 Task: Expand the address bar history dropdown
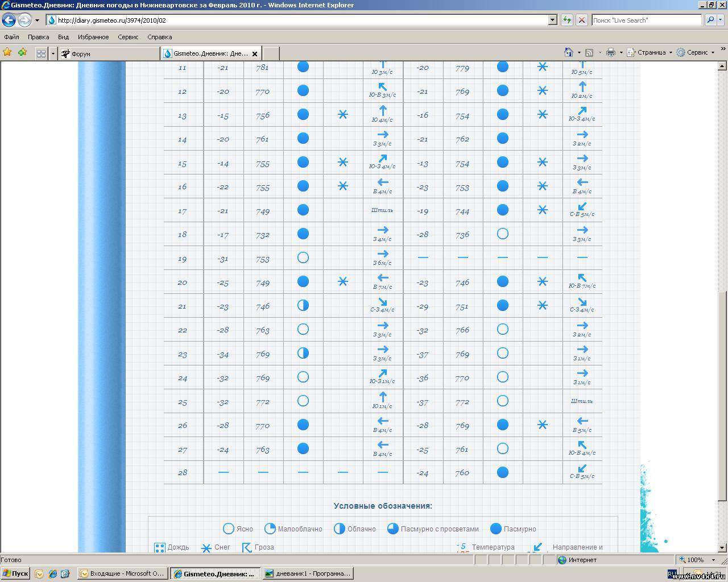click(552, 20)
